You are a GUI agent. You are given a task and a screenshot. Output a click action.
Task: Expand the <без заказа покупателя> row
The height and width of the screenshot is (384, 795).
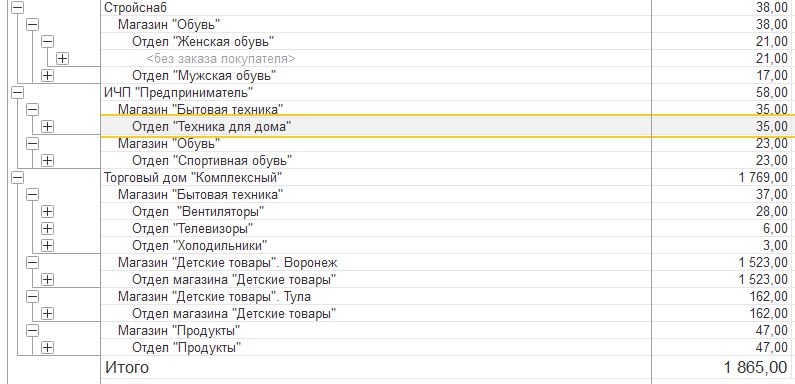coord(62,58)
